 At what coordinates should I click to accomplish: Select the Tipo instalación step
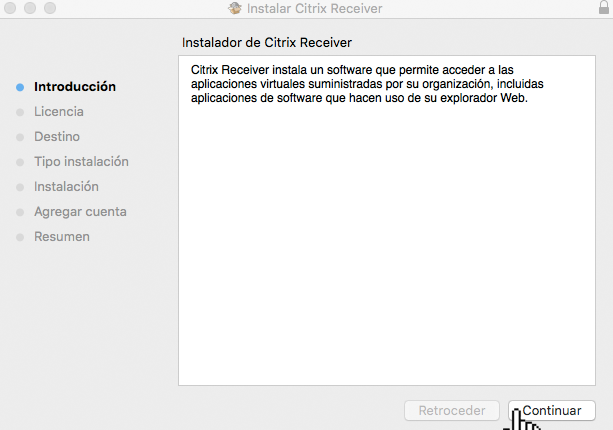pyautogui.click(x=81, y=161)
